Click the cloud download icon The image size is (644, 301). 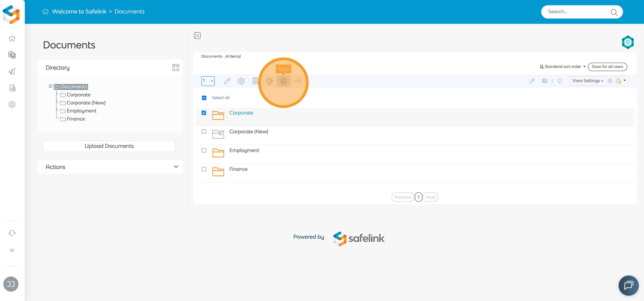click(269, 81)
